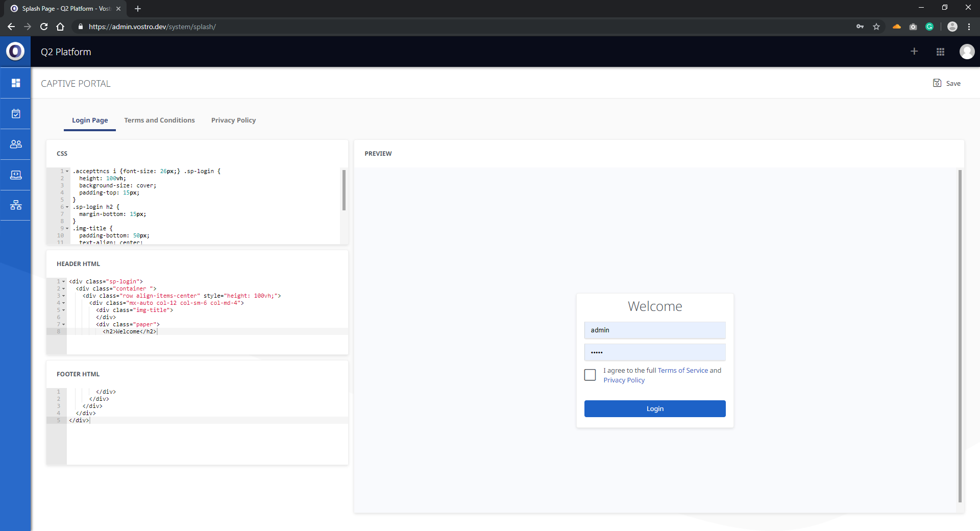Open the network topology sidebar icon
The width and height of the screenshot is (980, 531).
coord(16,205)
